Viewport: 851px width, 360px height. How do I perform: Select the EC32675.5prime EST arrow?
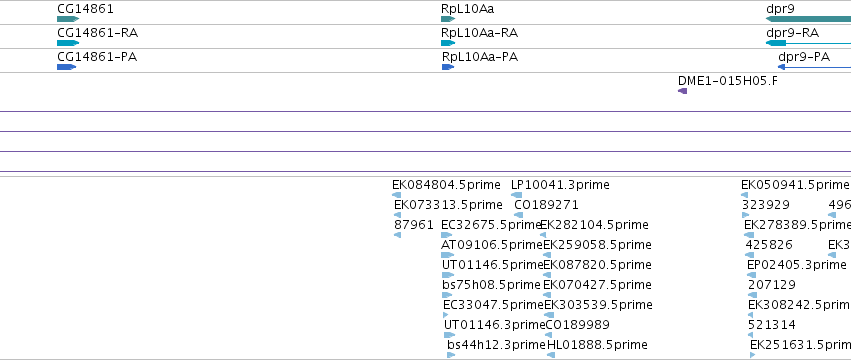click(x=447, y=235)
